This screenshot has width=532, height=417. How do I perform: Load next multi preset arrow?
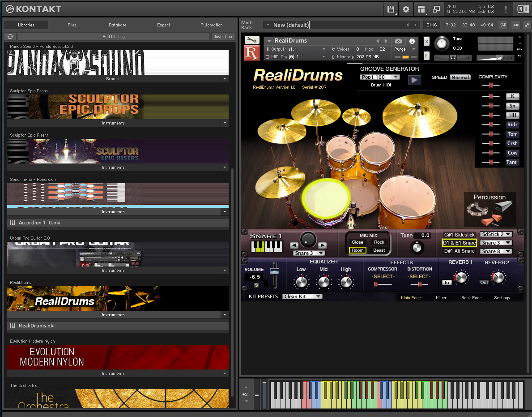(x=416, y=25)
